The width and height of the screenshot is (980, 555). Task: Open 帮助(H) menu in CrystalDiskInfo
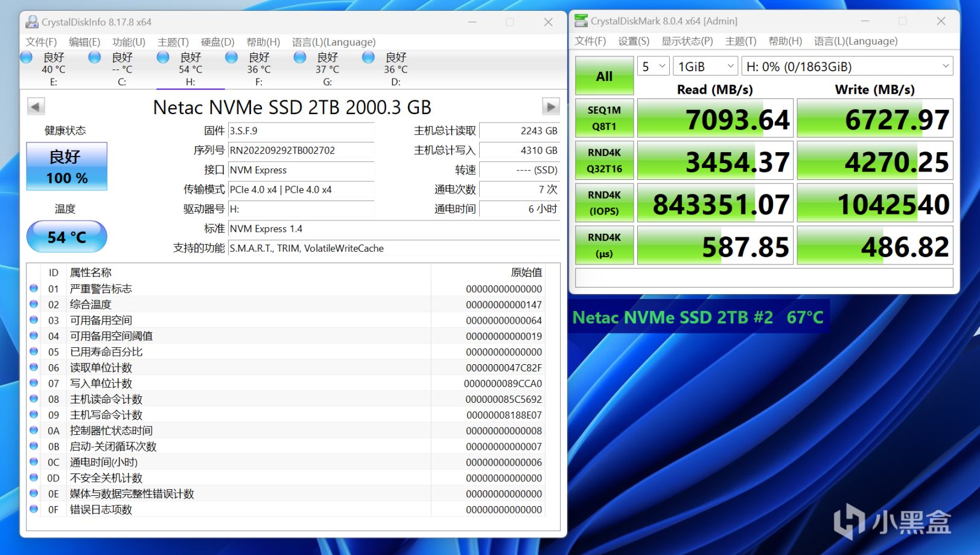pyautogui.click(x=263, y=42)
